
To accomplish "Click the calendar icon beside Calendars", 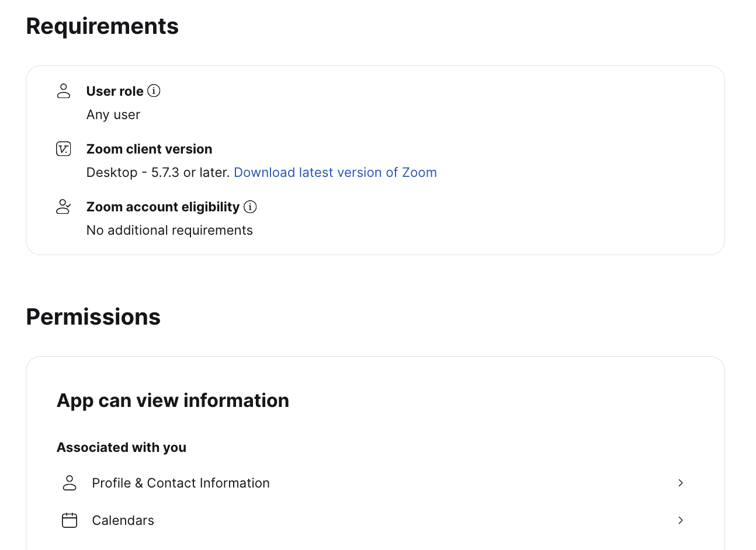I will point(70,520).
